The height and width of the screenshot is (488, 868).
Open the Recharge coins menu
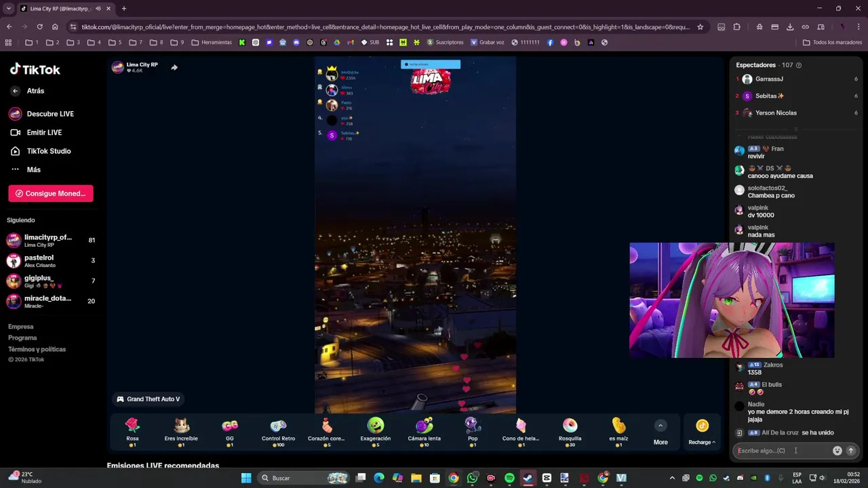pos(702,432)
